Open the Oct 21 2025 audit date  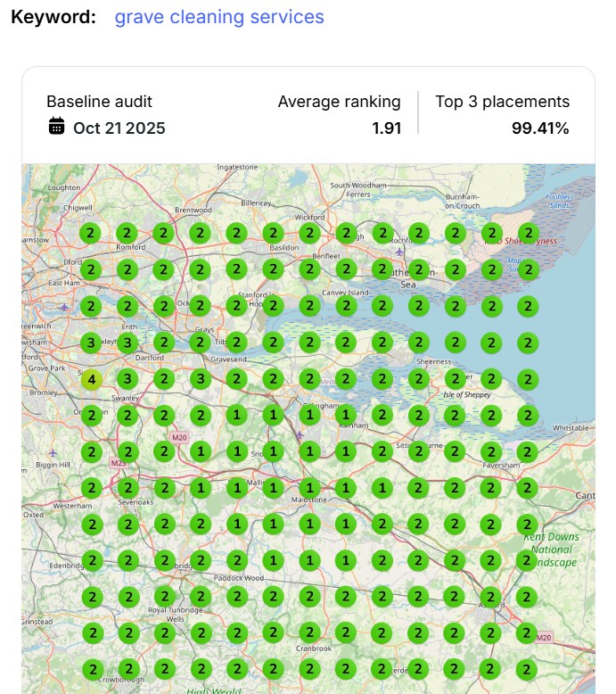coord(119,128)
